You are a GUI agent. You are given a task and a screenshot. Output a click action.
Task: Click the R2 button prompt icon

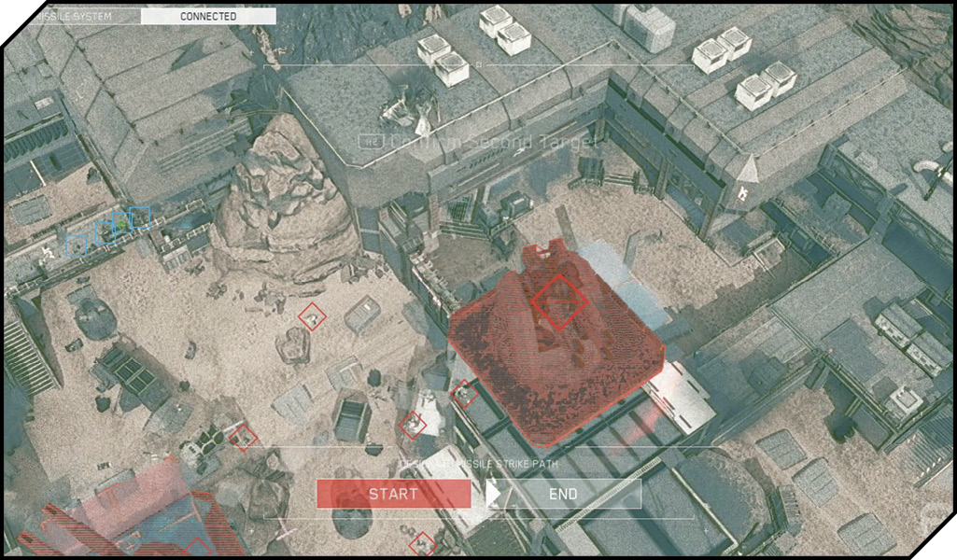372,142
